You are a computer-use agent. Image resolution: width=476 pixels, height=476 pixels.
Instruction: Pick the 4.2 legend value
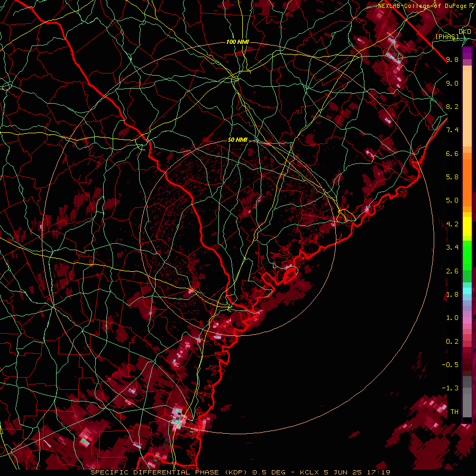click(452, 224)
